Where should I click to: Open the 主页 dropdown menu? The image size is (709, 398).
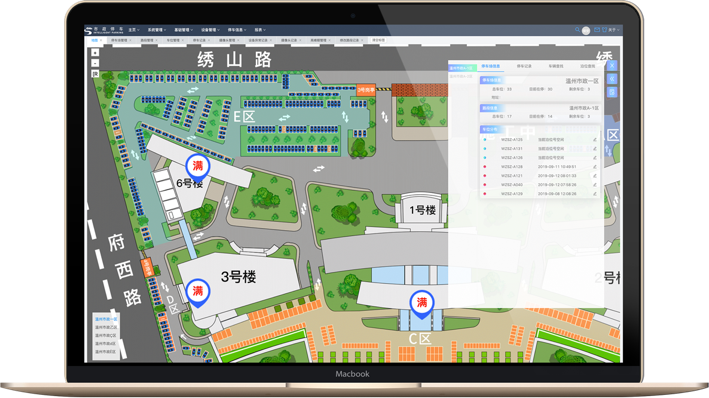[134, 30]
